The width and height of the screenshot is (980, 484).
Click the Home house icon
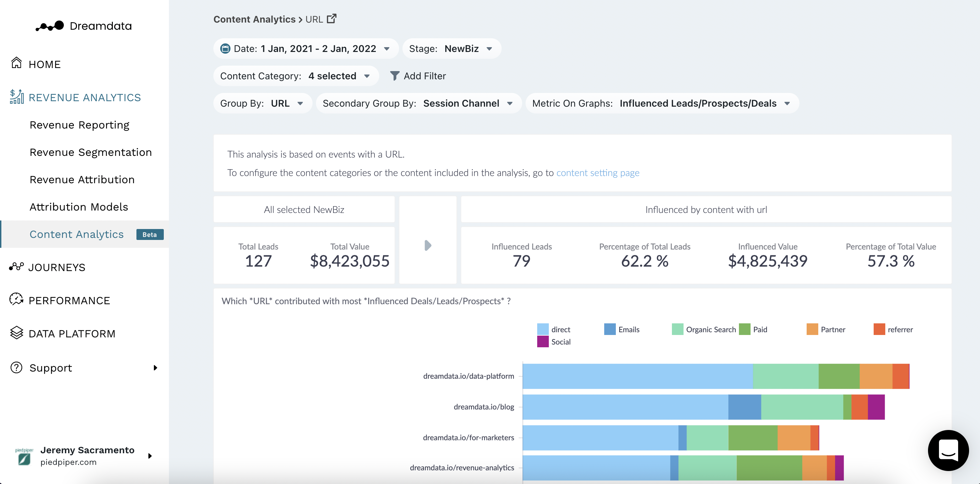[16, 63]
